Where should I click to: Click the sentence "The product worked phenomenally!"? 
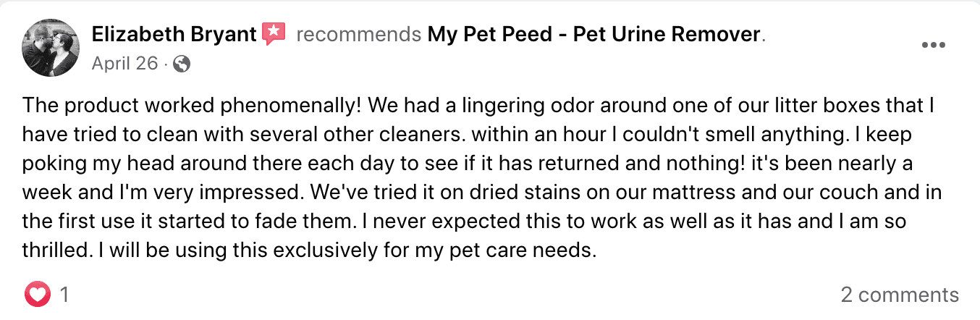pyautogui.click(x=192, y=106)
